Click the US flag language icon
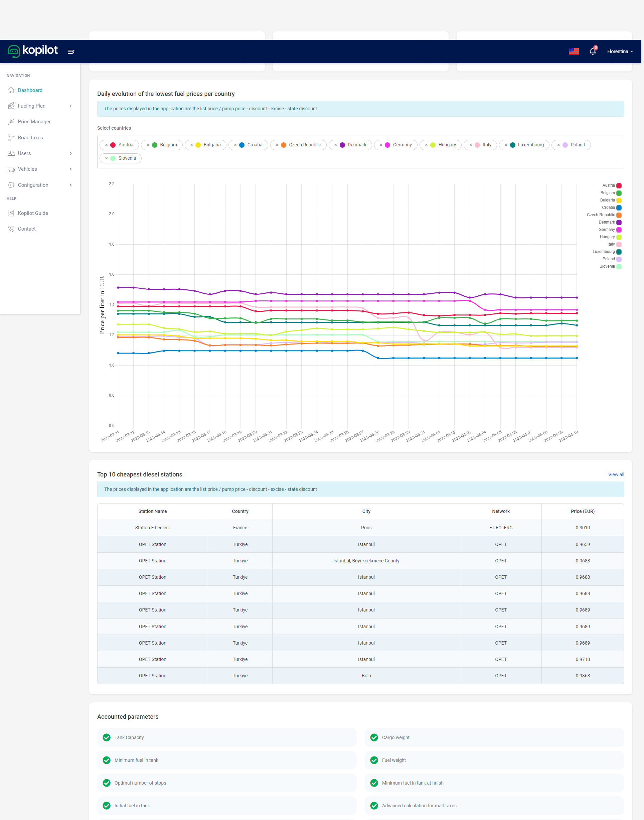 tap(574, 51)
